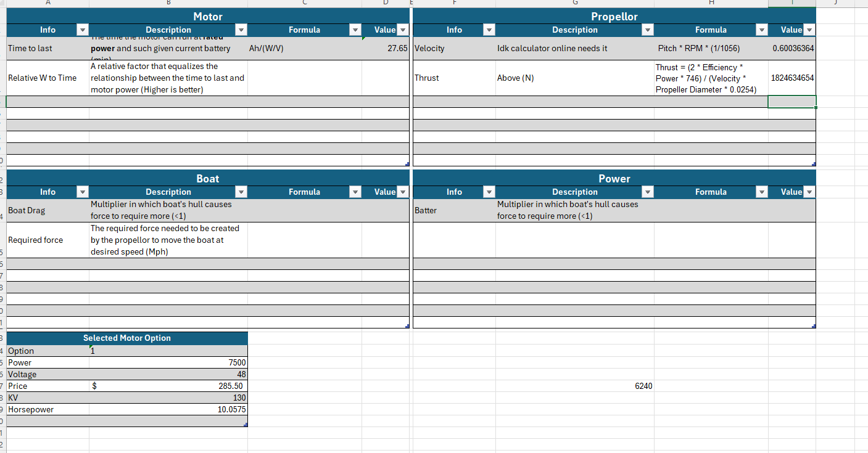
Task: Open the Power table Value filter dropdown
Action: (x=809, y=192)
